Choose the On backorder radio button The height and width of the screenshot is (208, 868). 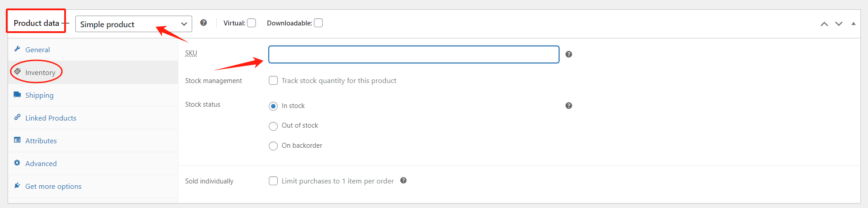[273, 146]
